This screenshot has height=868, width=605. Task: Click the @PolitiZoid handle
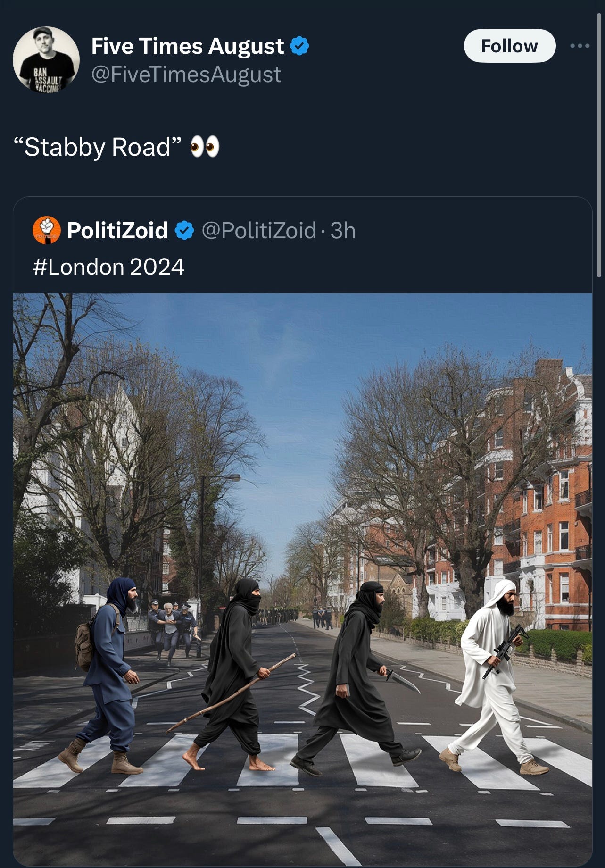[258, 231]
